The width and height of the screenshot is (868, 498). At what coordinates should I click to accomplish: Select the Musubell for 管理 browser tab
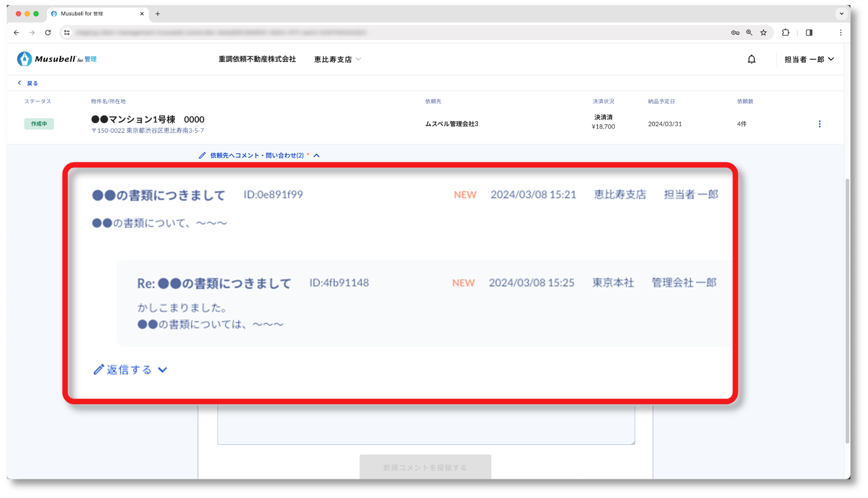click(93, 14)
